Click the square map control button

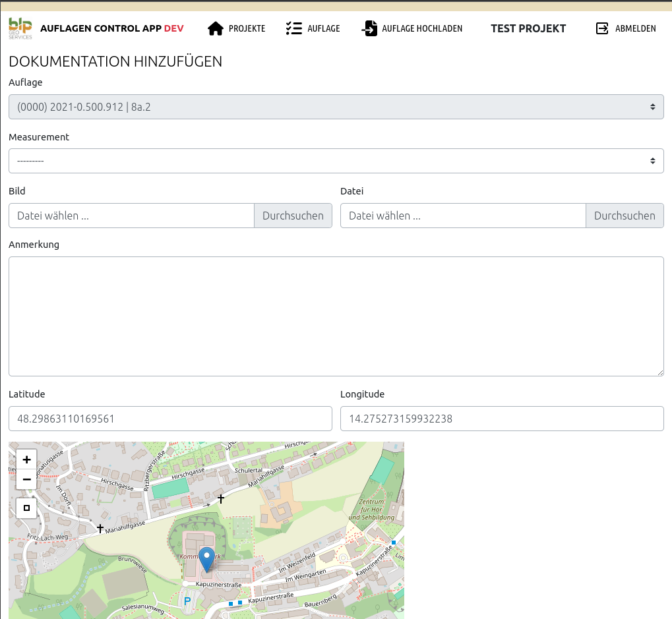coord(26,508)
